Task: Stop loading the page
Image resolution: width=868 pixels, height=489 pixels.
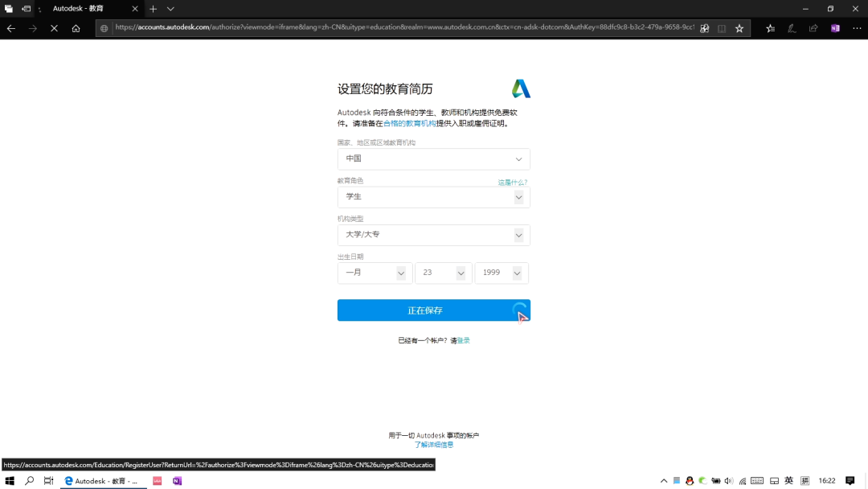Action: pos(55,28)
